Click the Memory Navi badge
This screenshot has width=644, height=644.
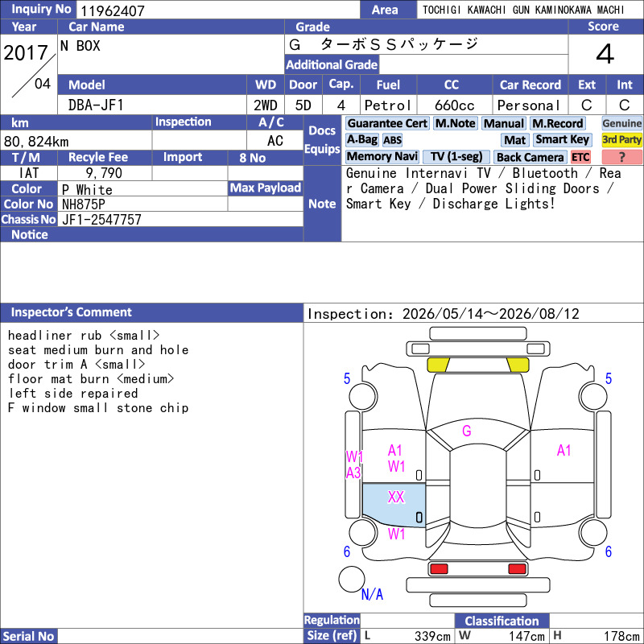coord(382,156)
